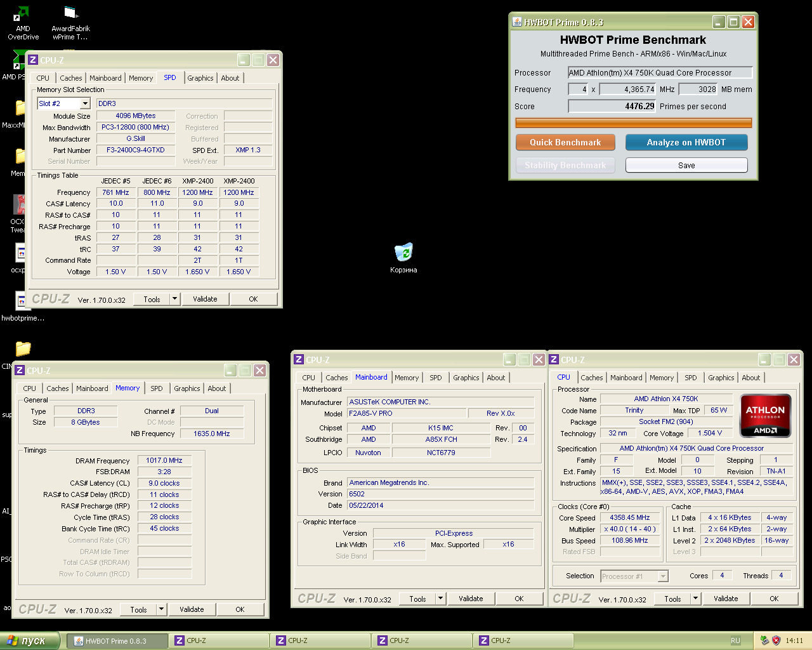Click the red shield tray icon
Screen dimensions: 812x650
776,640
